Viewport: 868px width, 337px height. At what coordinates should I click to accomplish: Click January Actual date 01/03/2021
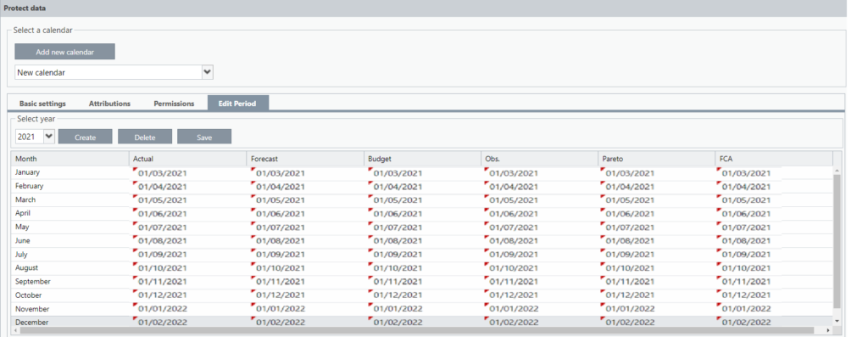pyautogui.click(x=163, y=173)
